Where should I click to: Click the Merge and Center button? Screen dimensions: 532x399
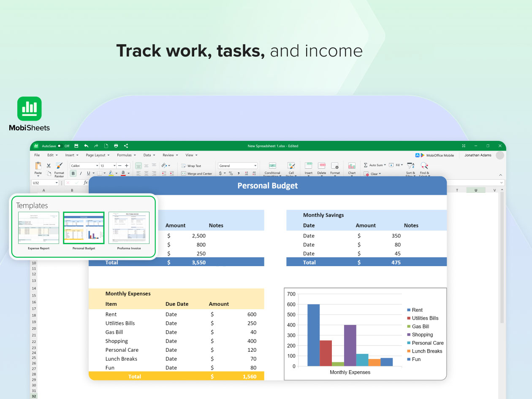[196, 173]
